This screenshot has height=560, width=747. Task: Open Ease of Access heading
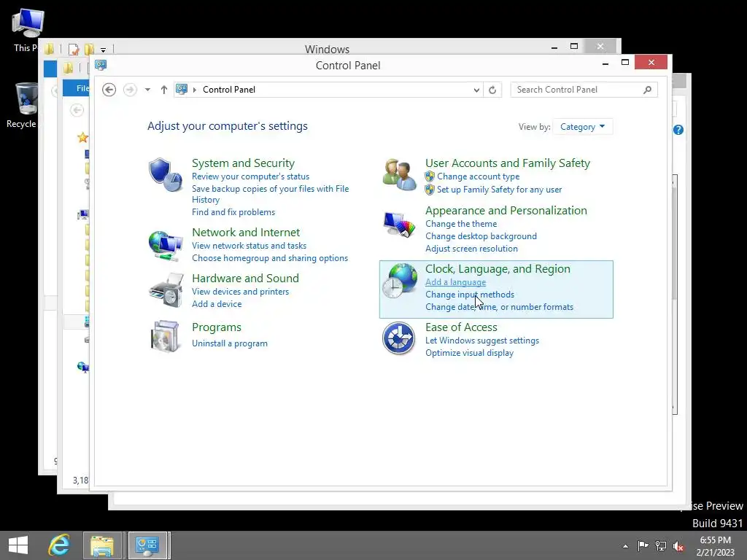[x=461, y=327]
